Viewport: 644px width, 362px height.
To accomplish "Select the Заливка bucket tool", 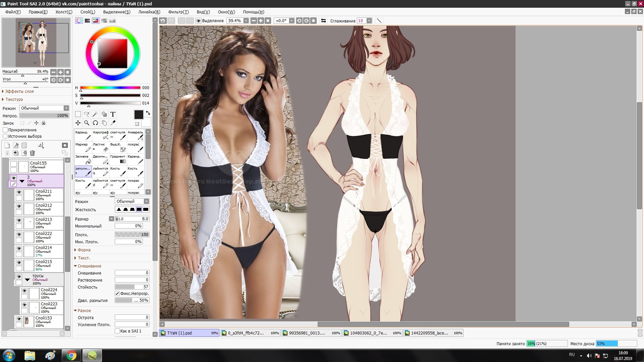I will point(83,159).
